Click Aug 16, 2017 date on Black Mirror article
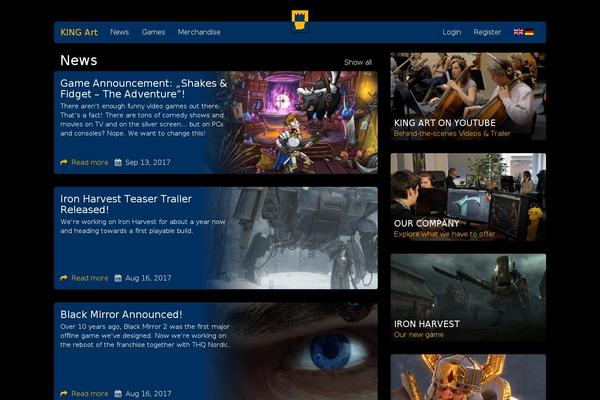600x400 pixels. pyautogui.click(x=148, y=393)
